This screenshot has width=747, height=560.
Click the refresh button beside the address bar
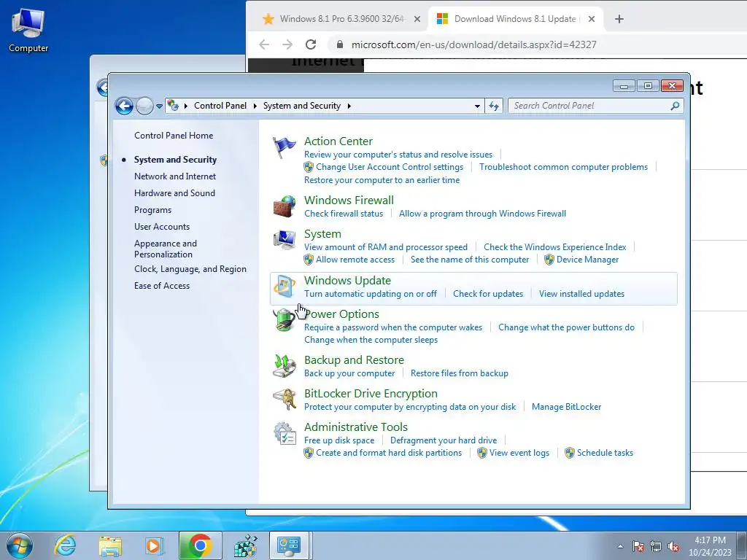click(x=494, y=106)
